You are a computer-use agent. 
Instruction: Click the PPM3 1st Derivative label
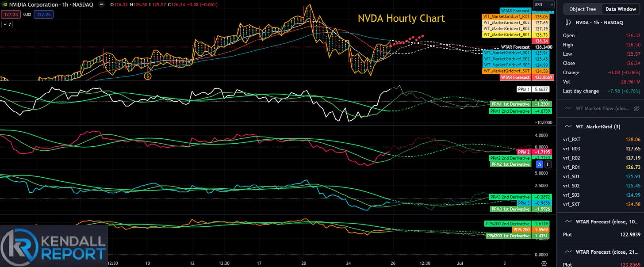[510, 209]
